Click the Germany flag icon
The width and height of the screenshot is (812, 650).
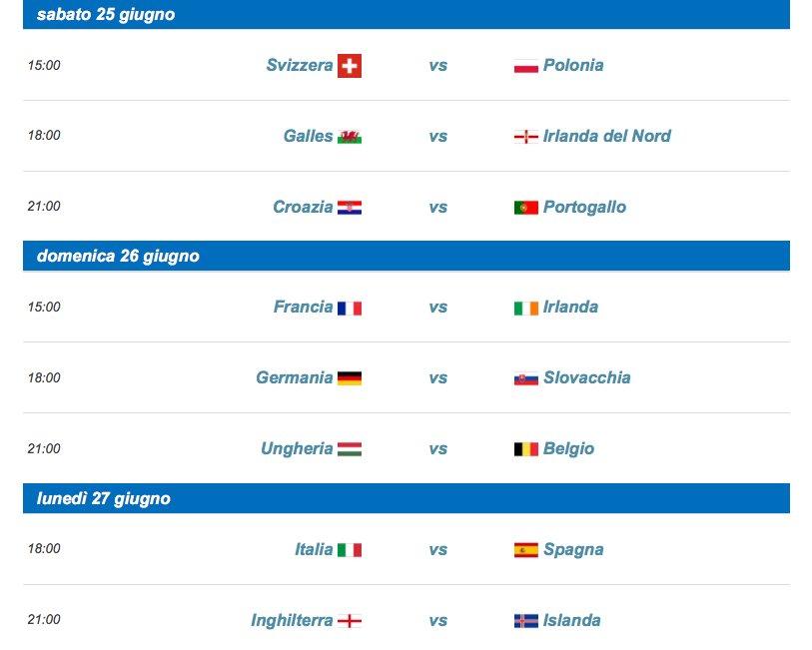pos(350,378)
